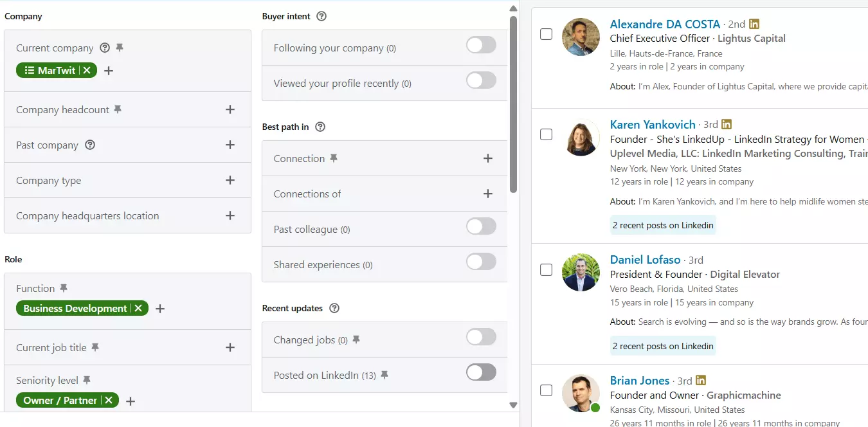Select the checkbox next to Brian Jones
The width and height of the screenshot is (868, 427).
tap(546, 390)
